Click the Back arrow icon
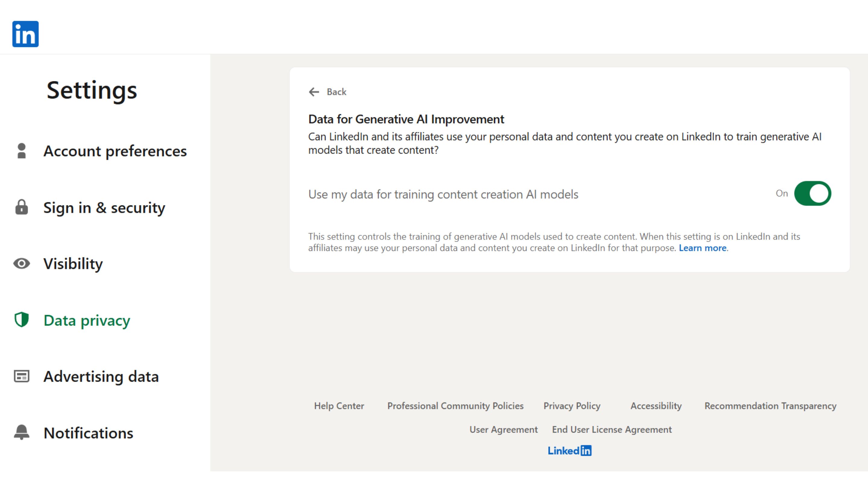The width and height of the screenshot is (868, 488). coord(314,92)
